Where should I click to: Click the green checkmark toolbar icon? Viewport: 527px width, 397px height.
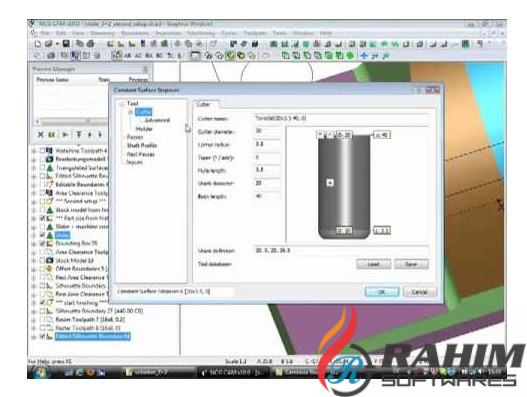pos(230,55)
